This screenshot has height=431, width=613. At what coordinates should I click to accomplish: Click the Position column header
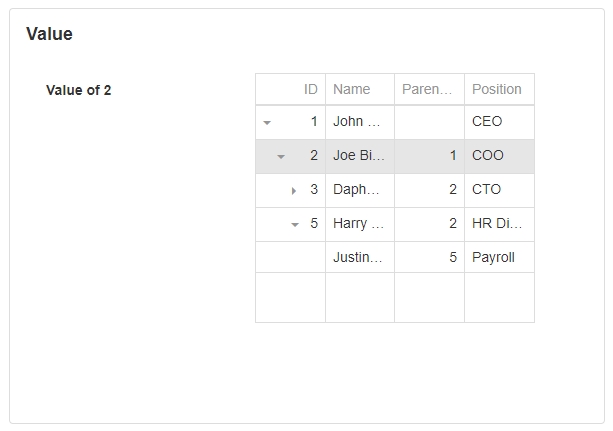497,89
